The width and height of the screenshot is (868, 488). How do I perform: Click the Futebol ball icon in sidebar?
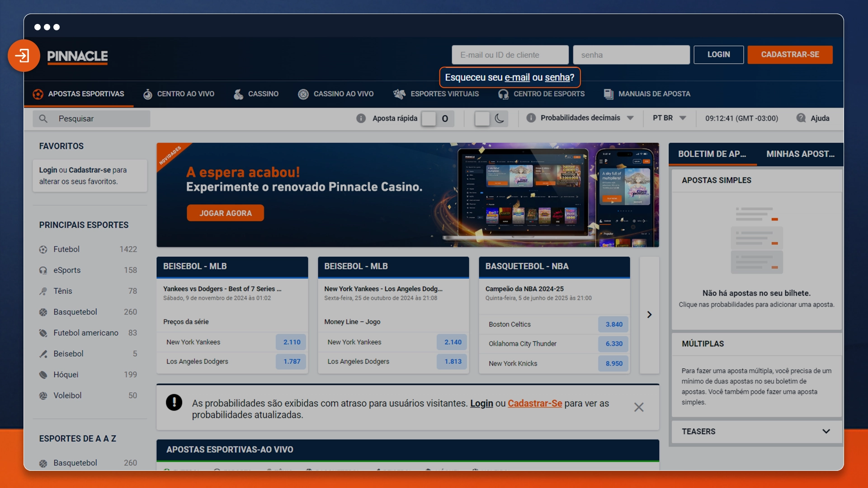[43, 249]
